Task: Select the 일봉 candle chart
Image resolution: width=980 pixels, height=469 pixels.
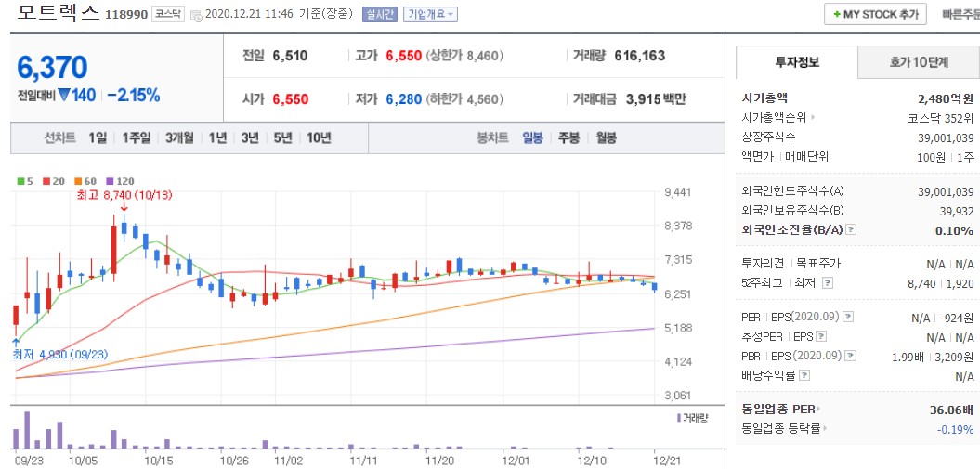Action: click(x=532, y=138)
